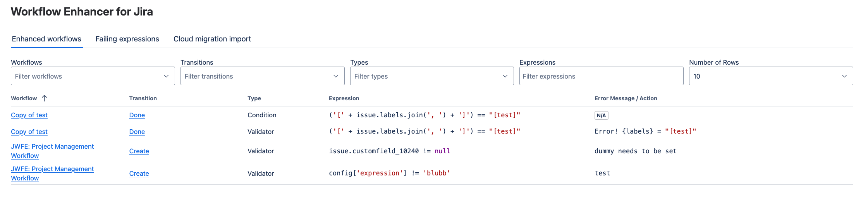
Task: Click the Type column header
Action: point(254,98)
